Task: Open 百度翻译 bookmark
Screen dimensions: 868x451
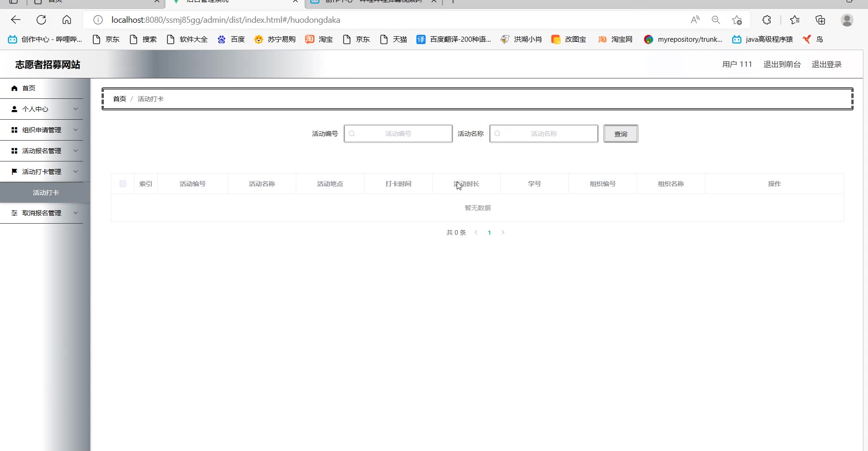Action: coord(453,39)
